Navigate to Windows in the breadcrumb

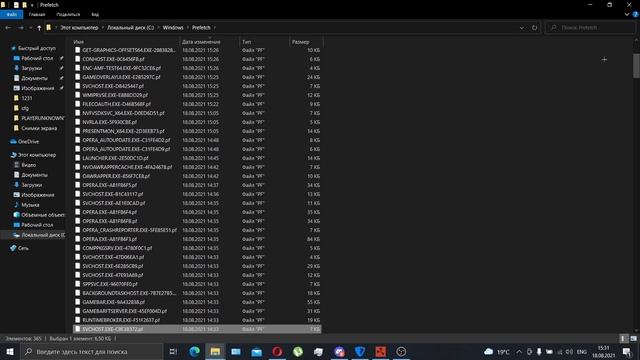pos(173,28)
